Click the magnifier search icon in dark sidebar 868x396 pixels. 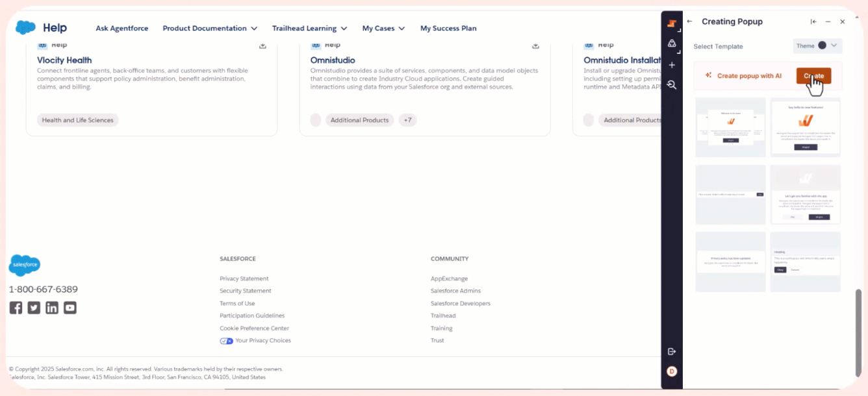tap(672, 85)
